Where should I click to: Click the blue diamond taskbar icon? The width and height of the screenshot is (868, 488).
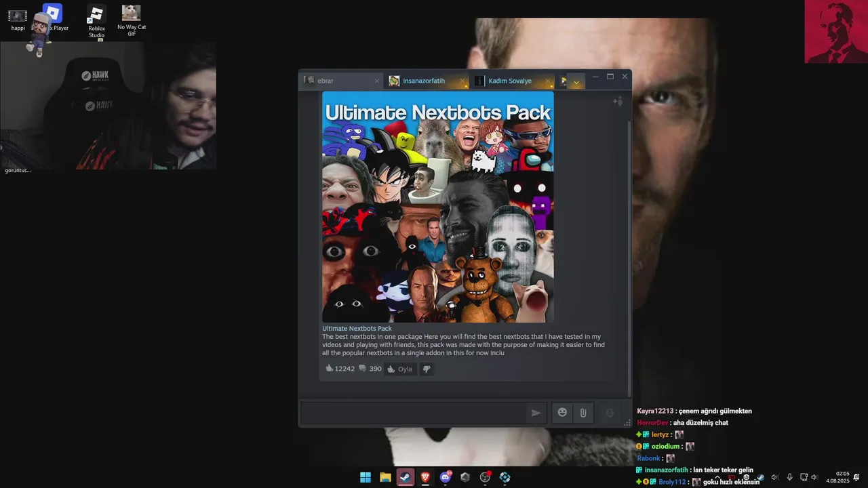[505, 477]
